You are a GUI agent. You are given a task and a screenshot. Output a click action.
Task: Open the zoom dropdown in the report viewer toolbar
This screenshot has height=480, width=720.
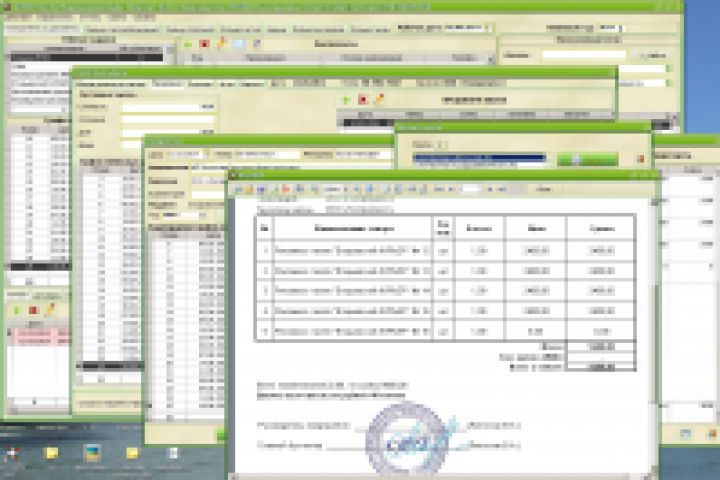click(335, 189)
